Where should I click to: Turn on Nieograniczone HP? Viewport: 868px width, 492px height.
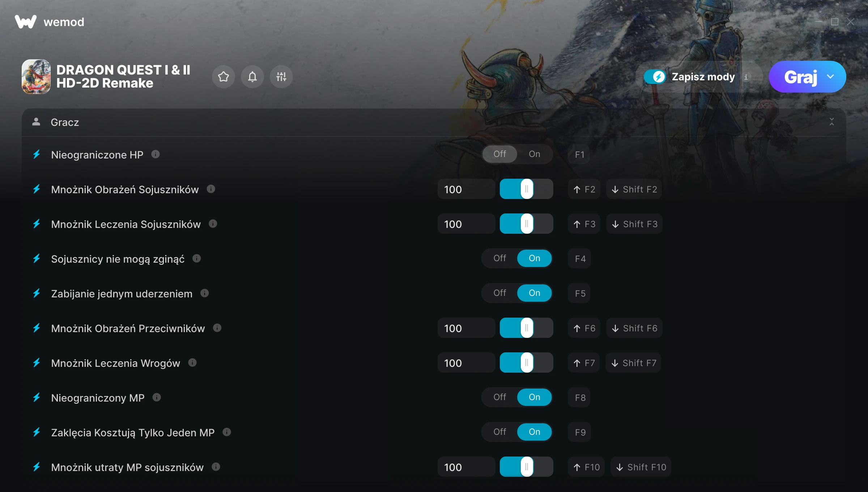(x=535, y=154)
